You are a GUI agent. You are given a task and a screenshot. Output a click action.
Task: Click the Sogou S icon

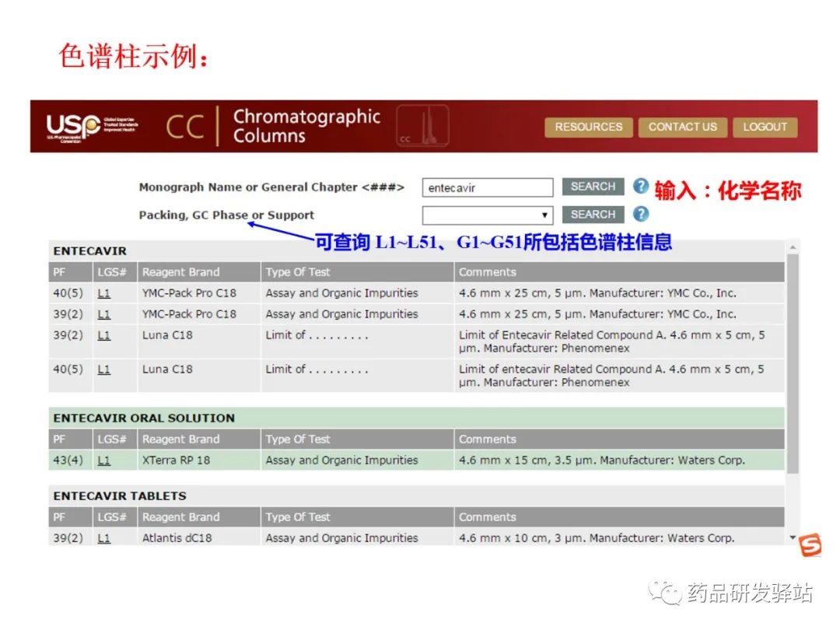click(810, 545)
